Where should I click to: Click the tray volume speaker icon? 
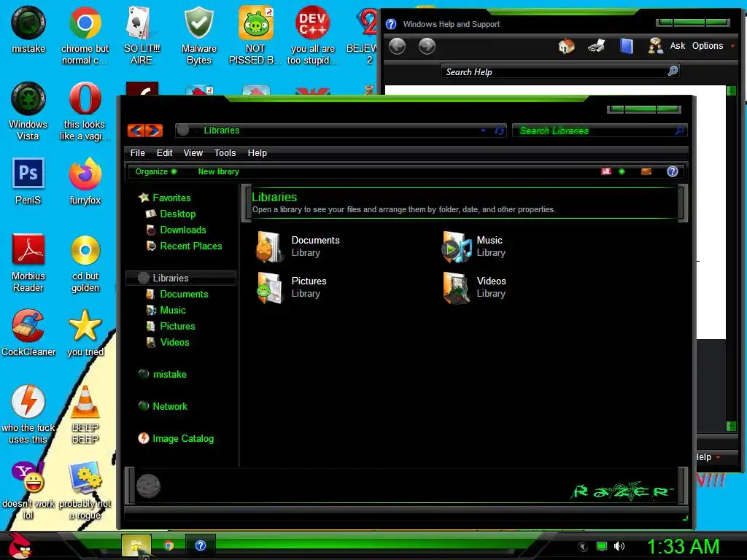[619, 546]
